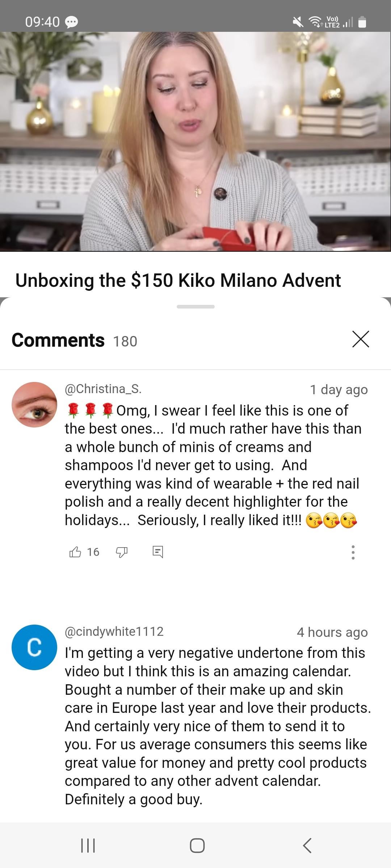
Task: Tap the video player to show controls
Action: coord(195,141)
